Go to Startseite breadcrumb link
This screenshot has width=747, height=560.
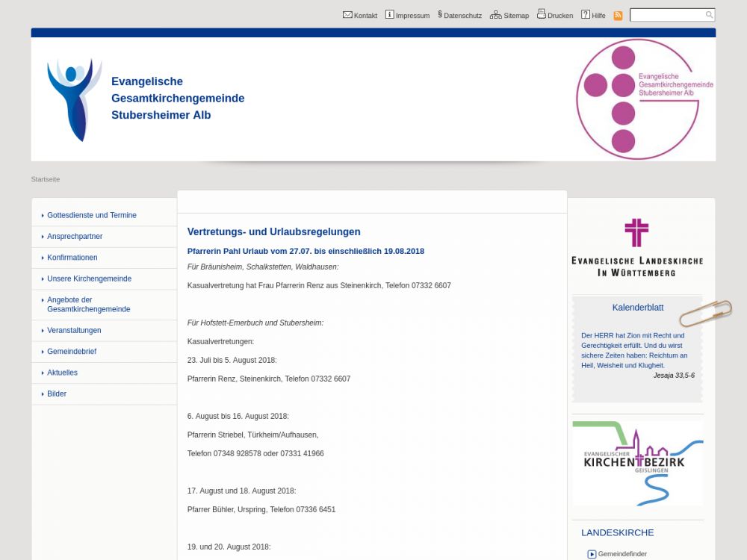pyautogui.click(x=46, y=179)
